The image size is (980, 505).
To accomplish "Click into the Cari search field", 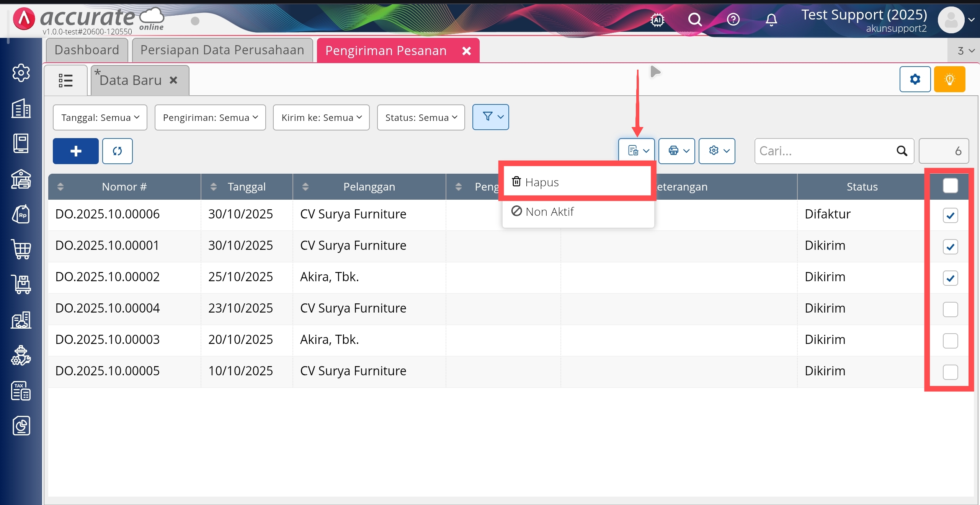I will coord(823,151).
